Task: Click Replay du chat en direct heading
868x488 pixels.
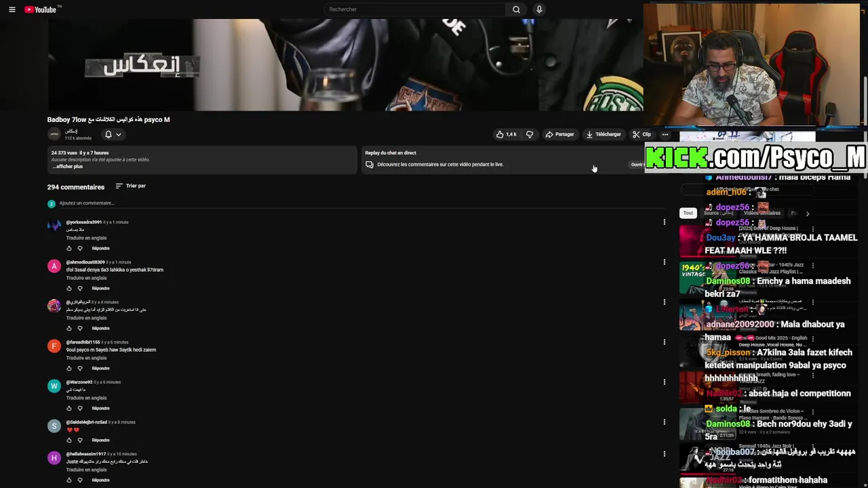Action: pyautogui.click(x=391, y=152)
